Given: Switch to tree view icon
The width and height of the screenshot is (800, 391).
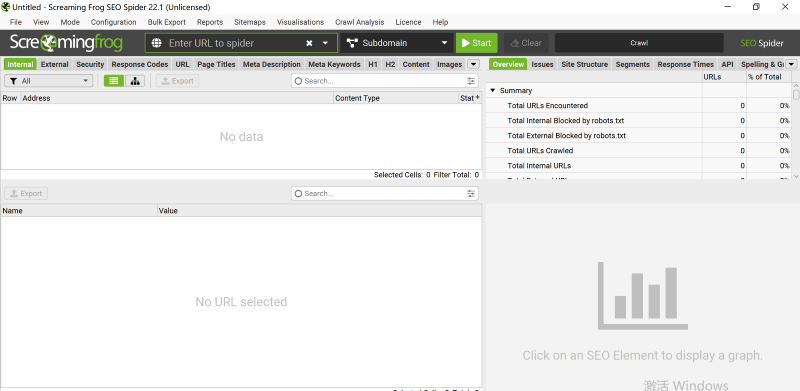Looking at the screenshot, I should tap(135, 81).
